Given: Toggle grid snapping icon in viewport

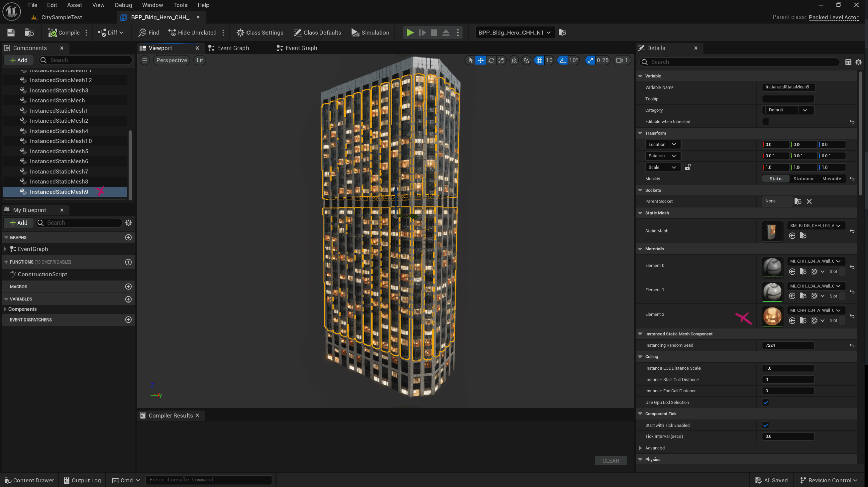Looking at the screenshot, I should 539,60.
